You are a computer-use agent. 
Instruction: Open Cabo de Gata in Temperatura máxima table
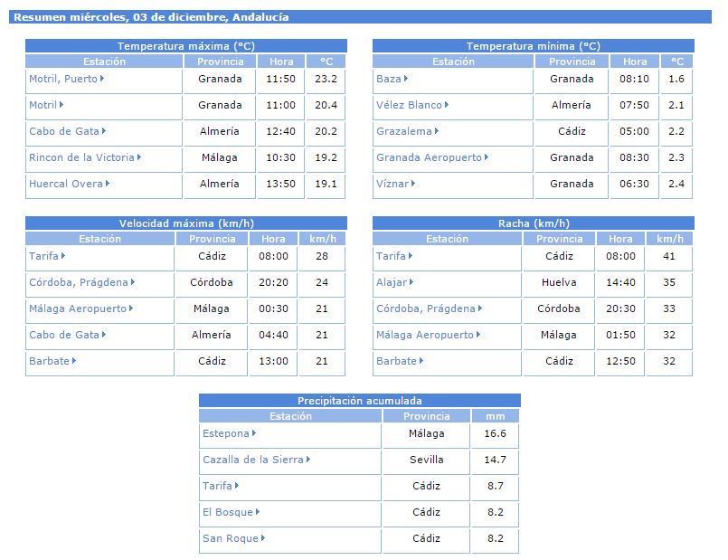[64, 131]
